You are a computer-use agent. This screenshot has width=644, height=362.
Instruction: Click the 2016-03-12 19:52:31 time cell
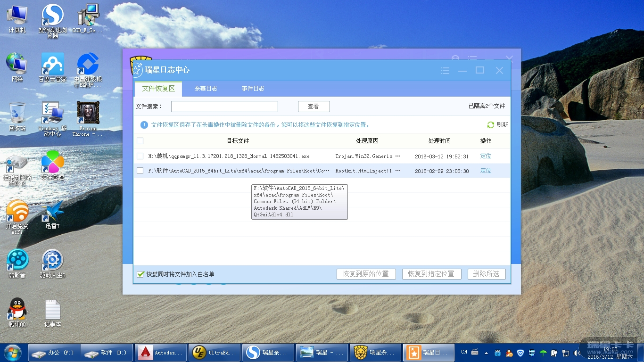click(442, 156)
